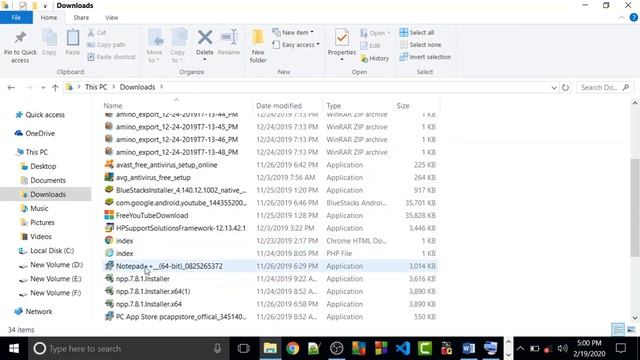Select Documents in the navigation pane

(x=48, y=180)
